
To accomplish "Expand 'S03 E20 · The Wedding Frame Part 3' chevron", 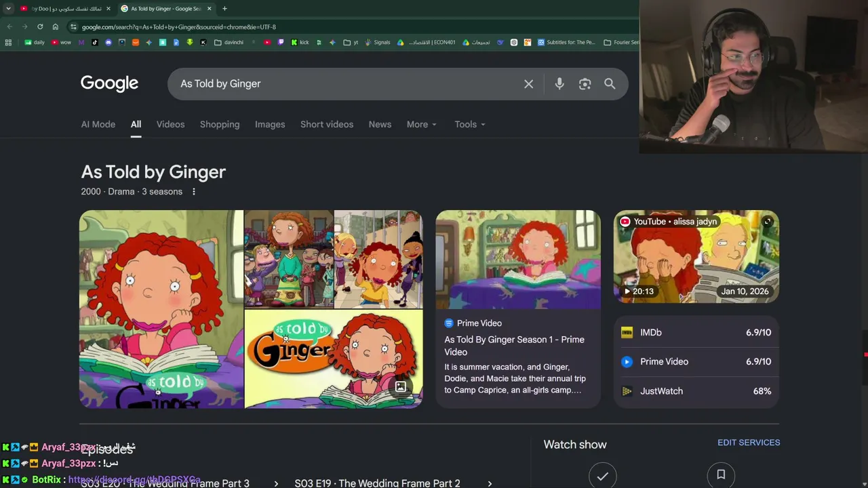I will tap(276, 483).
